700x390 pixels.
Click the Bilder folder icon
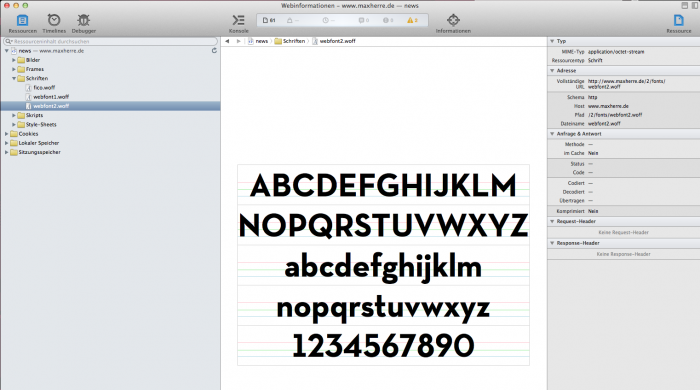coord(21,60)
